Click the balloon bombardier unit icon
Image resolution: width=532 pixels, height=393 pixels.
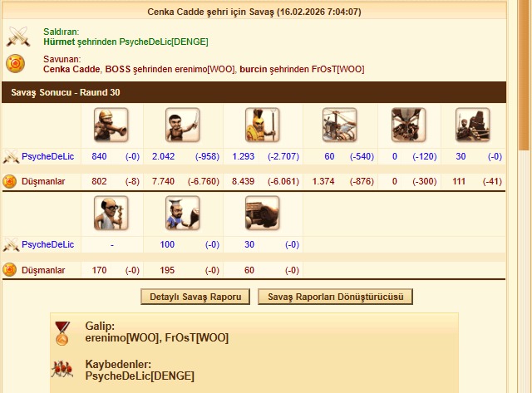point(408,125)
